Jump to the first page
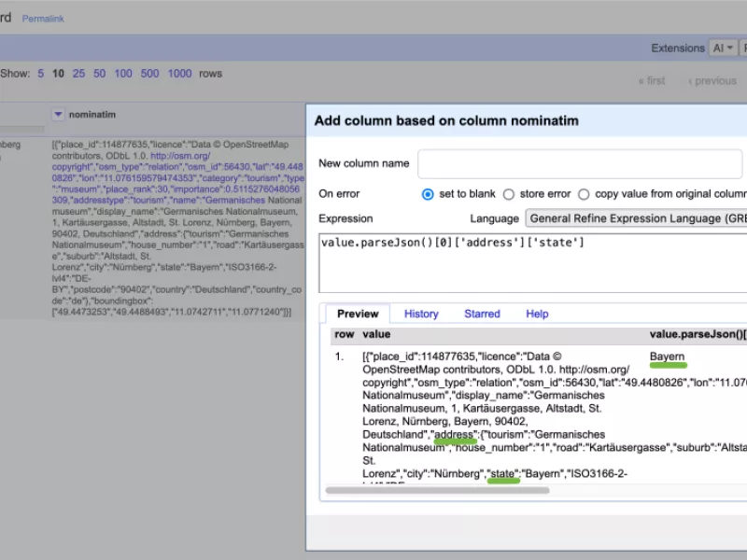The image size is (747, 560). point(651,81)
